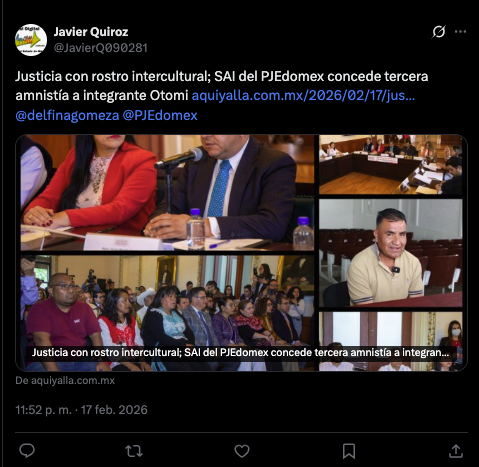Open the @delfinagomeza mention
479x467 pixels.
(67, 115)
